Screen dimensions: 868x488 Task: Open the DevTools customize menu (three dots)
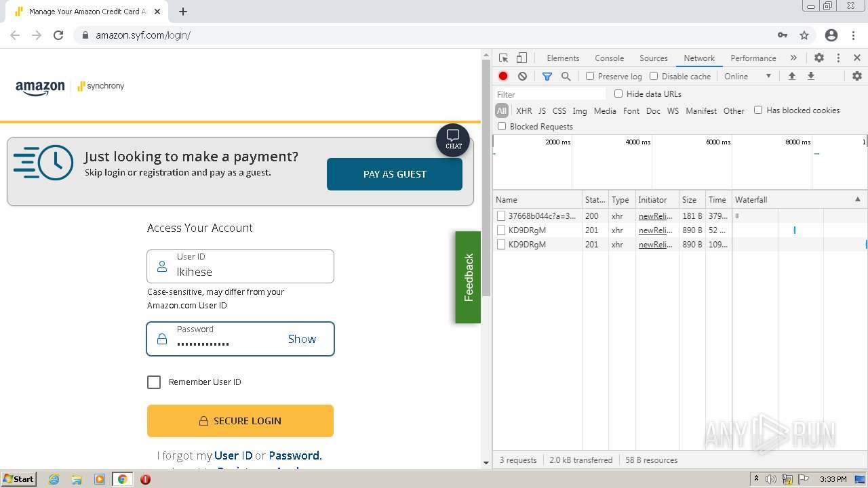coord(838,58)
